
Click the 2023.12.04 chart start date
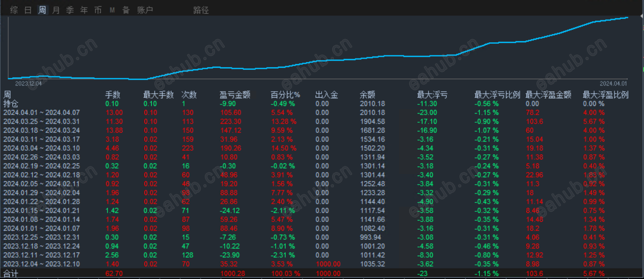(x=29, y=83)
